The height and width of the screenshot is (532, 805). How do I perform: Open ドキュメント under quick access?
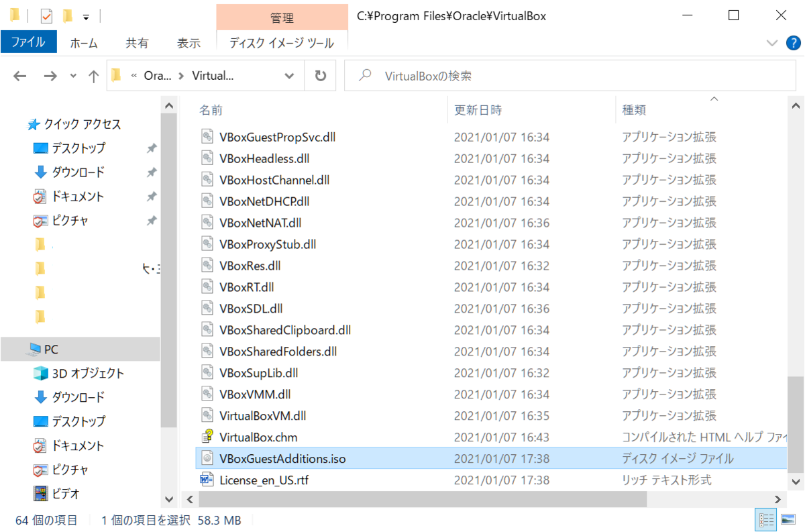coord(70,197)
